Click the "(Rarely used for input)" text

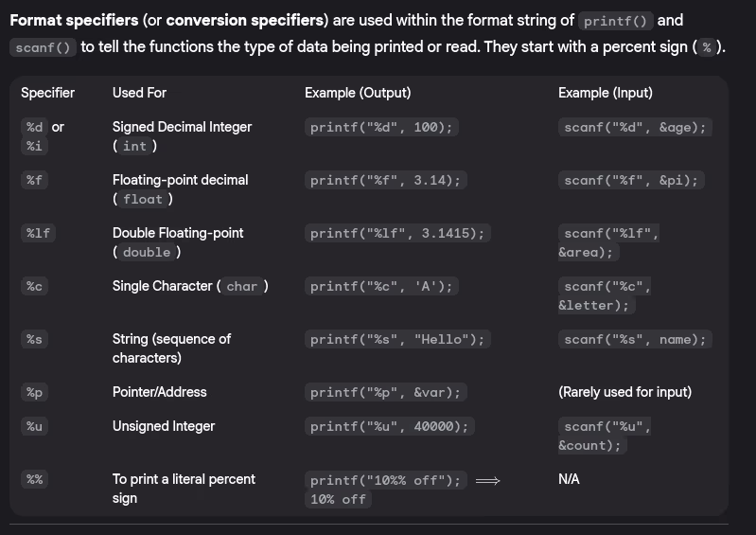tap(624, 392)
